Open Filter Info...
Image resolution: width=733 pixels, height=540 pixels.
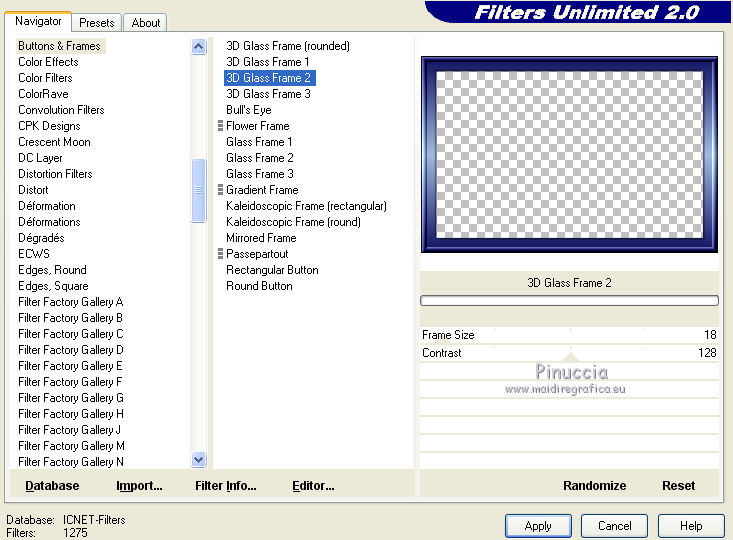coord(226,486)
